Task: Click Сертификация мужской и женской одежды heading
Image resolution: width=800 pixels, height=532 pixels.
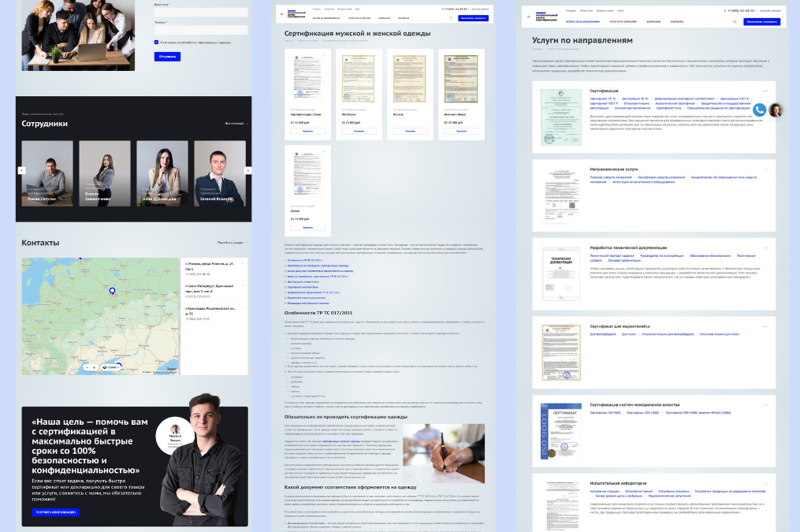Action: 358,34
